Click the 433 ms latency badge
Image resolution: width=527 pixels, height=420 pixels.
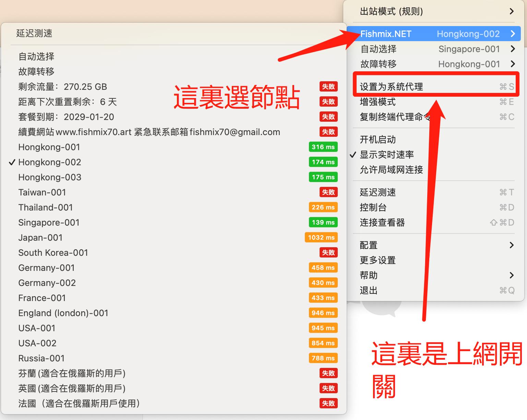click(323, 298)
